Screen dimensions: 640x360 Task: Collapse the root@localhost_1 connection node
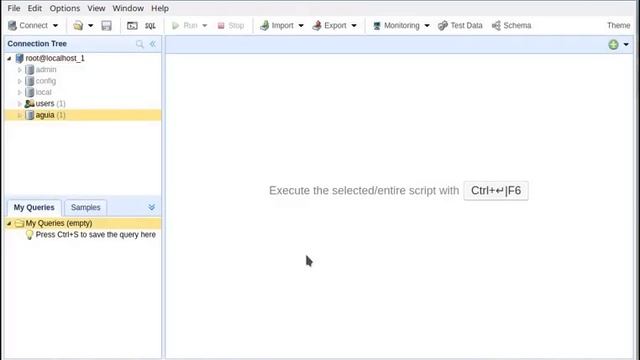tap(9, 58)
